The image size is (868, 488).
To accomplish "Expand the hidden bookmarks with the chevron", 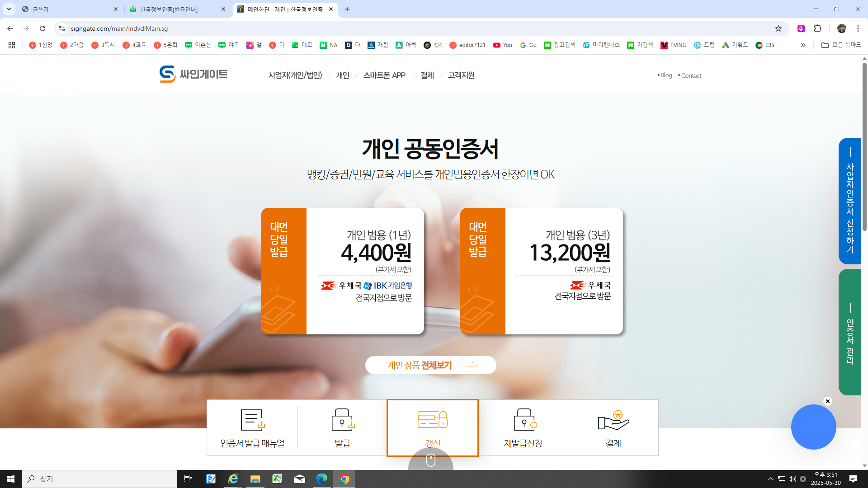I will pos(803,45).
